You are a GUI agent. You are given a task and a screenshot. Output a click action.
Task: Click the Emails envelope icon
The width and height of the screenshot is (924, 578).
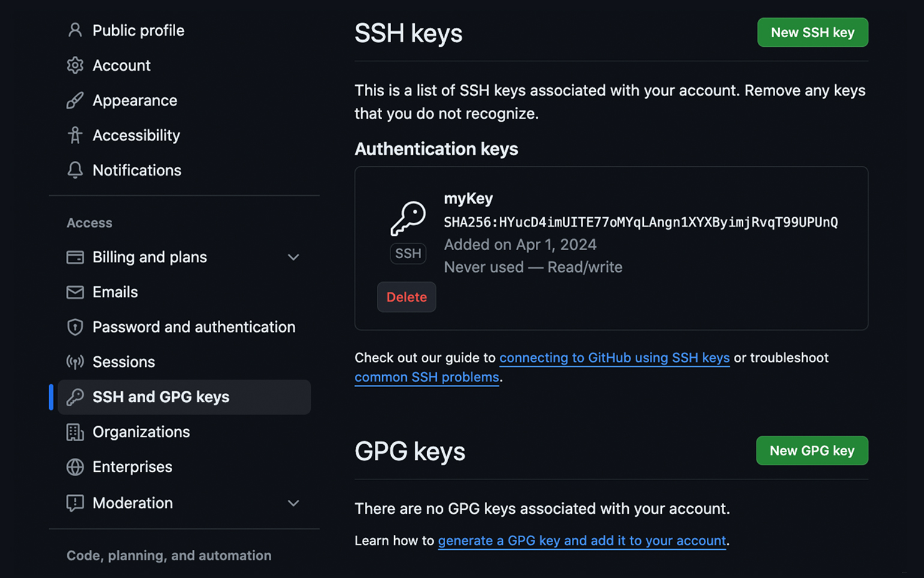75,292
